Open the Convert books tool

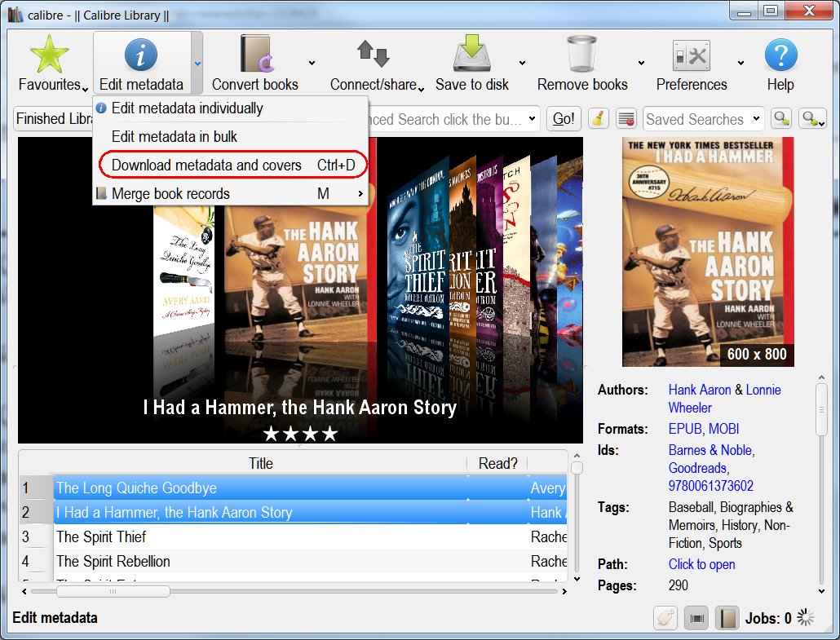tap(255, 63)
